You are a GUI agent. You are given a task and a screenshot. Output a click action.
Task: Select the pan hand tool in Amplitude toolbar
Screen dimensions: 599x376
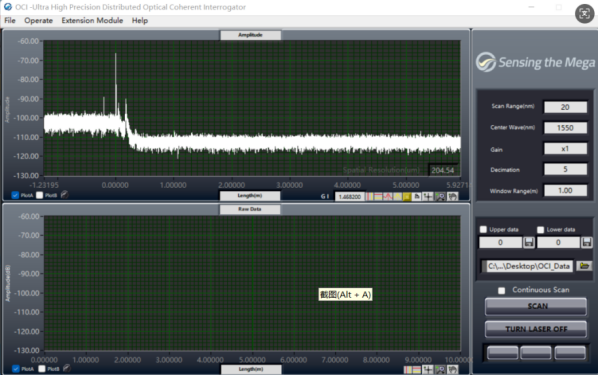coord(453,196)
